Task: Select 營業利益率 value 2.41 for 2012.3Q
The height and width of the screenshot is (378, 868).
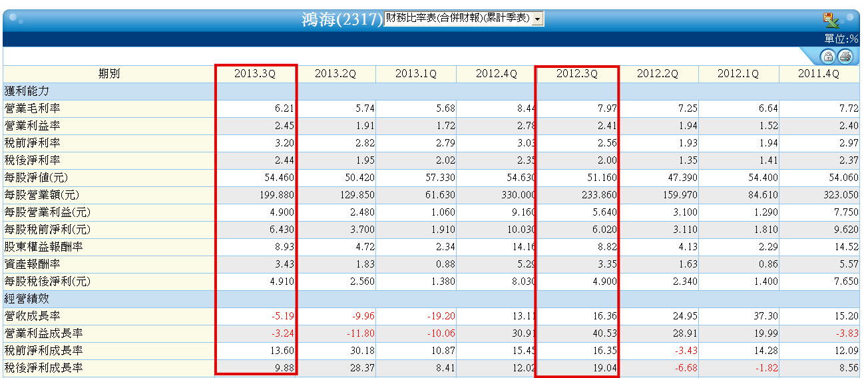Action: tap(606, 125)
